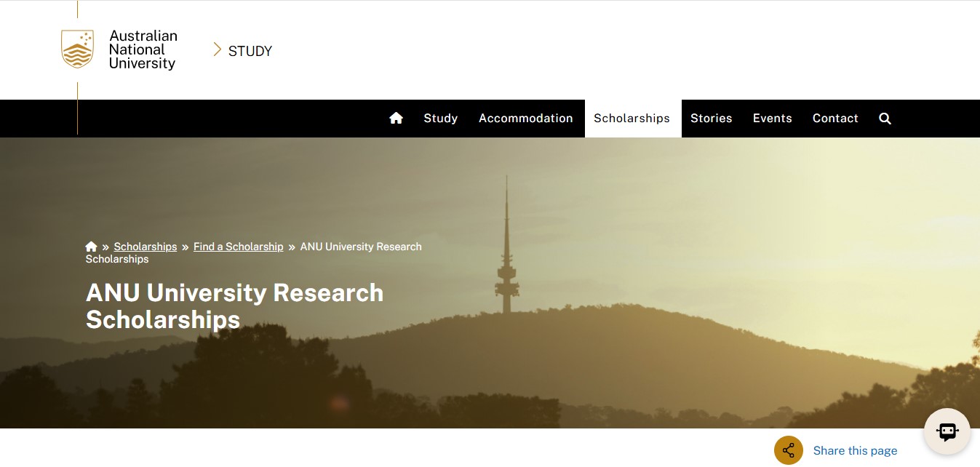Click the Australian National University wordmark text
980x467 pixels.
click(143, 49)
